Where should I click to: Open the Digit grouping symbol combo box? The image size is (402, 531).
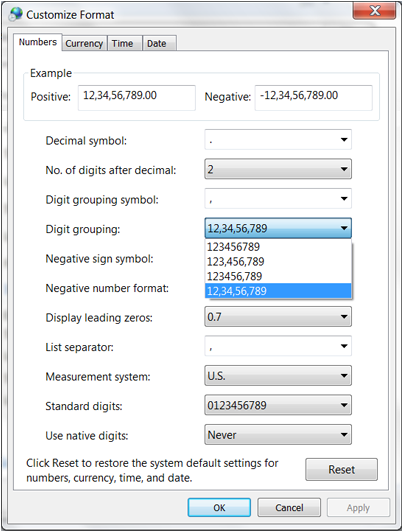278,198
